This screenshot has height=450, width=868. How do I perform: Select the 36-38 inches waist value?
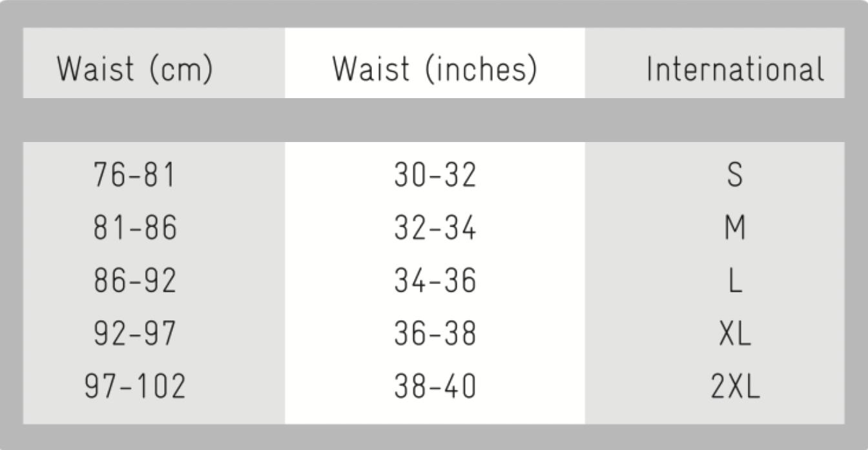(x=435, y=334)
